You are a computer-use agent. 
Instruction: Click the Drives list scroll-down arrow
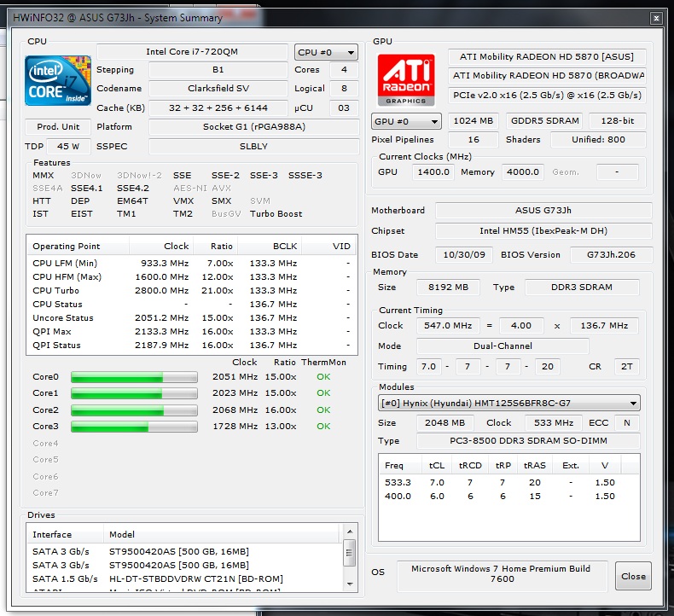coord(350,584)
